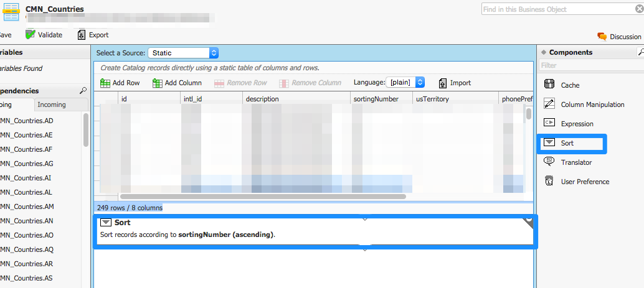
Task: Click the Export document icon
Action: point(82,35)
